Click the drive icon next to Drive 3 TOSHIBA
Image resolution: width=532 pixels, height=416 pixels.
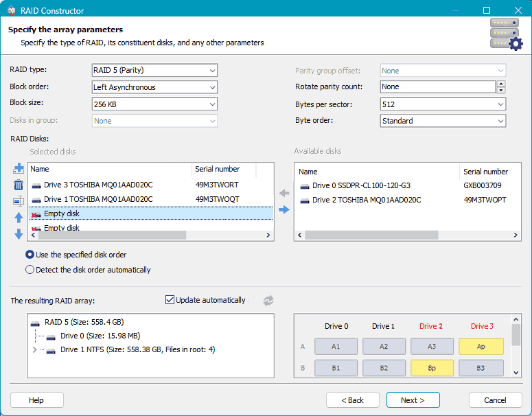click(x=36, y=185)
